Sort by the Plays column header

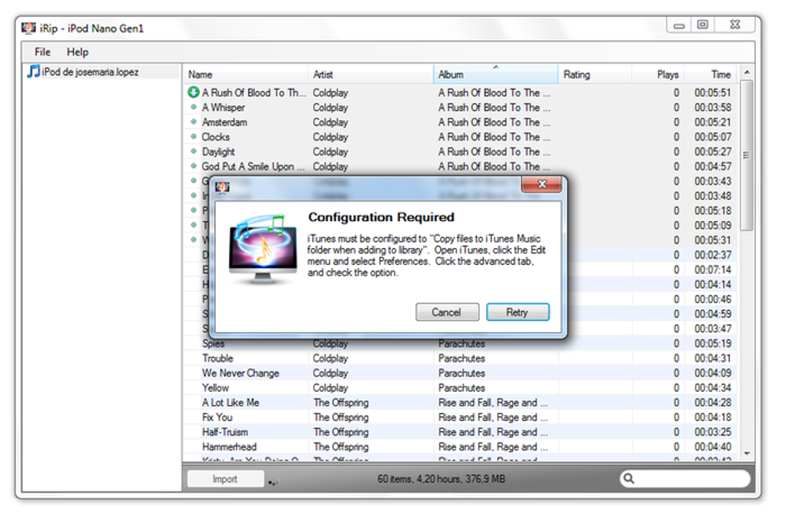pyautogui.click(x=658, y=75)
